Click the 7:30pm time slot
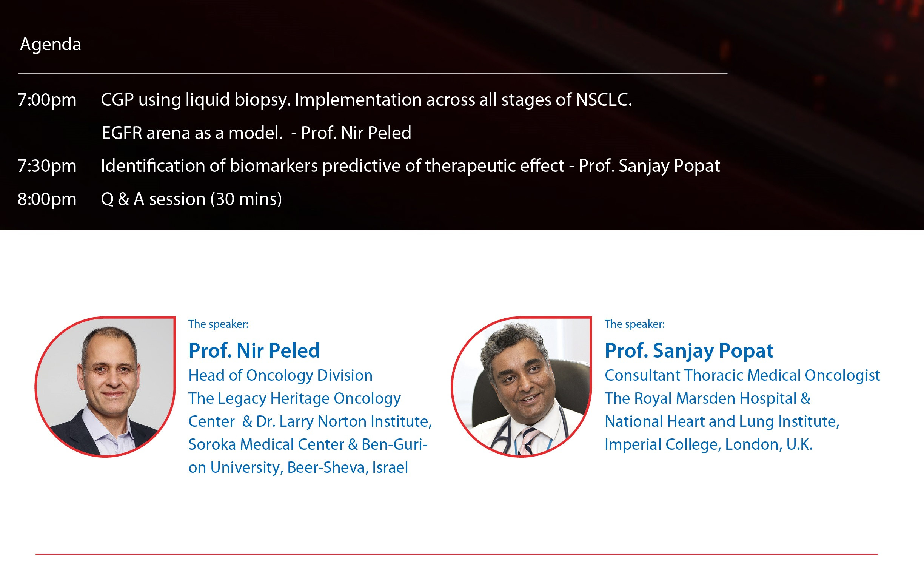 pyautogui.click(x=47, y=166)
